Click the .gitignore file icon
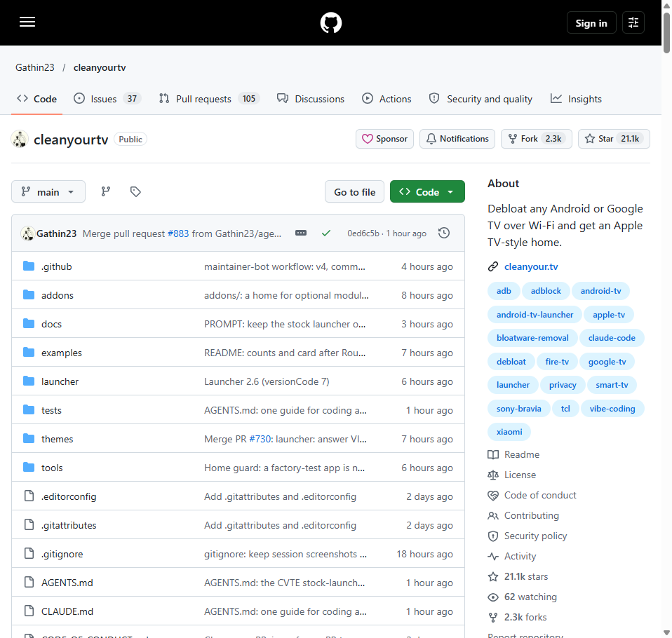The height and width of the screenshot is (638, 672). [29, 554]
